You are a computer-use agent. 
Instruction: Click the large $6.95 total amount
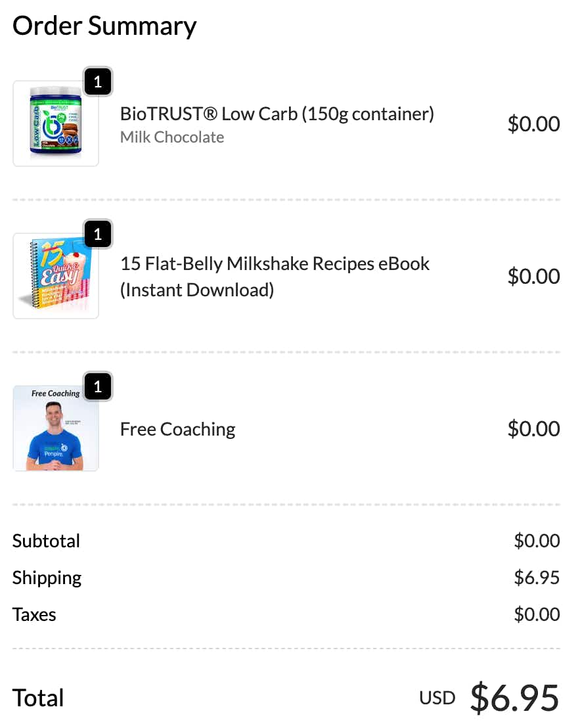coord(514,698)
